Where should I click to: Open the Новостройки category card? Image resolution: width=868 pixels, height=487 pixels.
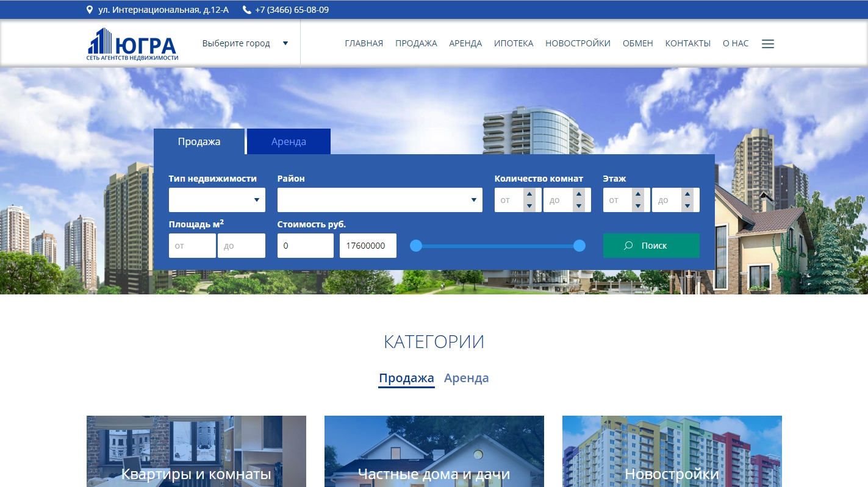[x=672, y=452]
